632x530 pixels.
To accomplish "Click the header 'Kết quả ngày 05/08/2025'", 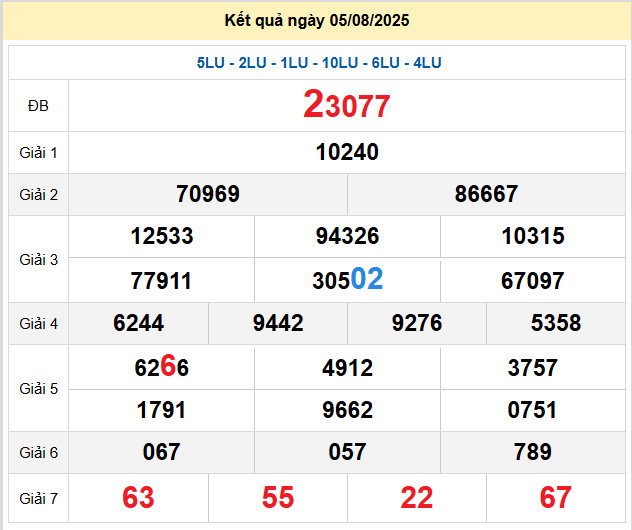I will [317, 21].
